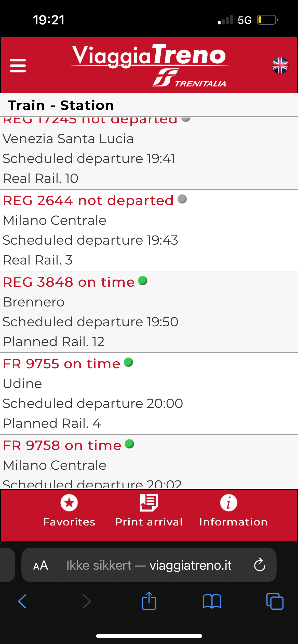Go back to previous page
This screenshot has height=644, width=298.
coord(22,601)
